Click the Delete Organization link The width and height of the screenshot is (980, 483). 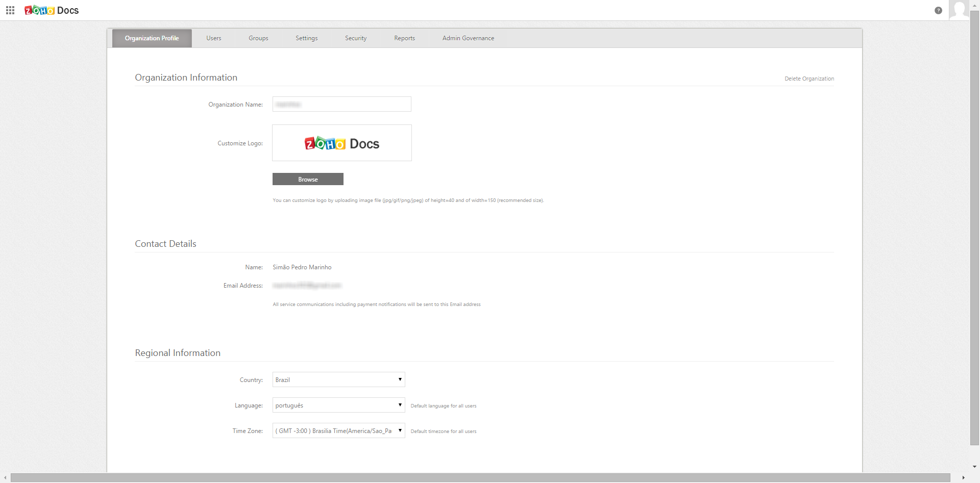click(x=809, y=79)
